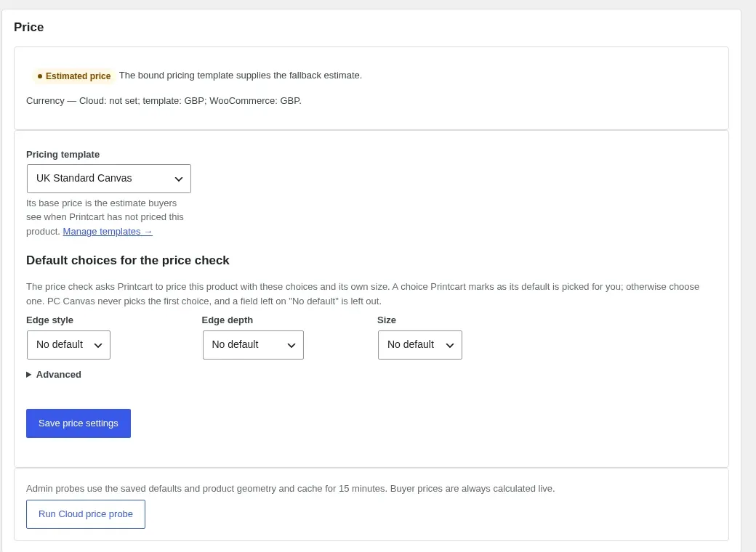This screenshot has width=756, height=552.
Task: Click 'Default choices for the price check' heading
Action: pos(128,260)
